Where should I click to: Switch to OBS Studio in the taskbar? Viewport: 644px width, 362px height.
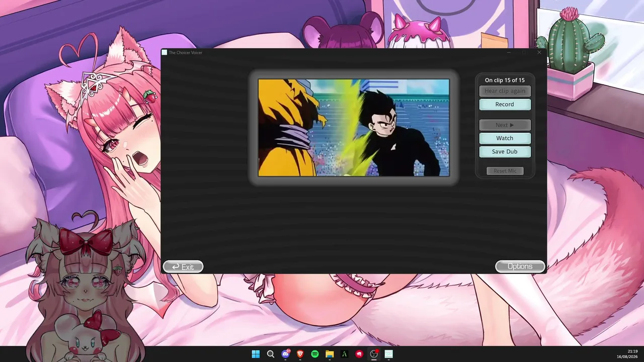click(x=374, y=354)
